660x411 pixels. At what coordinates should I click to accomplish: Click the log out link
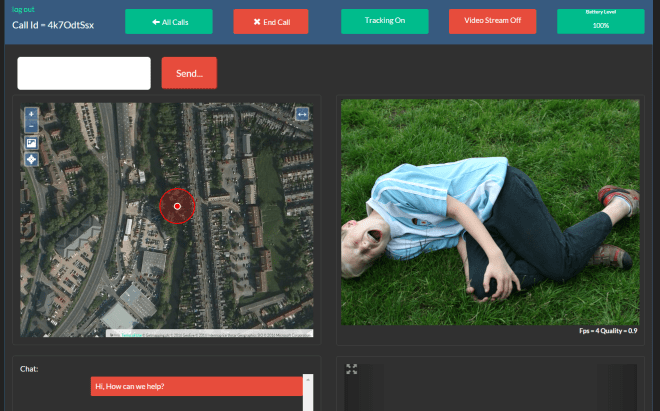pyautogui.click(x=23, y=9)
